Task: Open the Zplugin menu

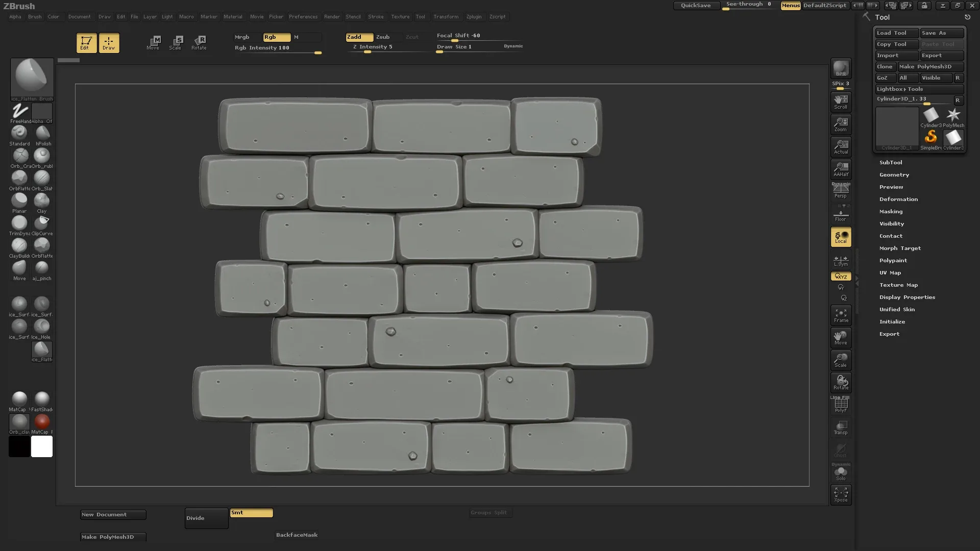Action: (474, 17)
